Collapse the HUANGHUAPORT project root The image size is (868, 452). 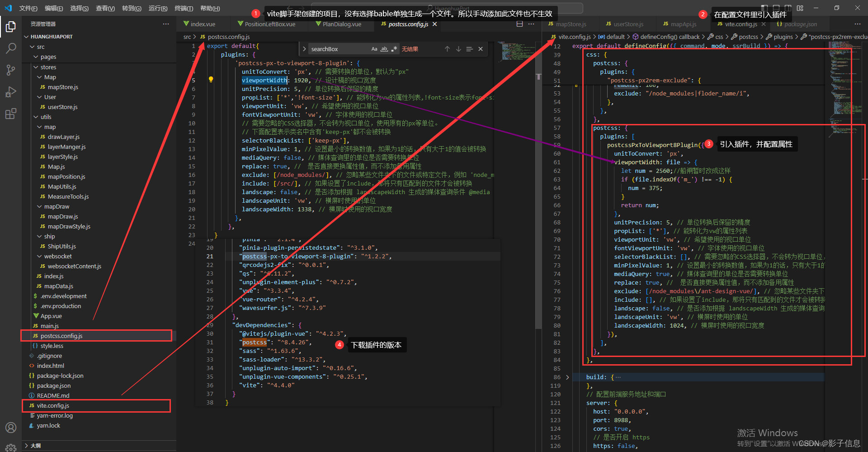pos(27,37)
